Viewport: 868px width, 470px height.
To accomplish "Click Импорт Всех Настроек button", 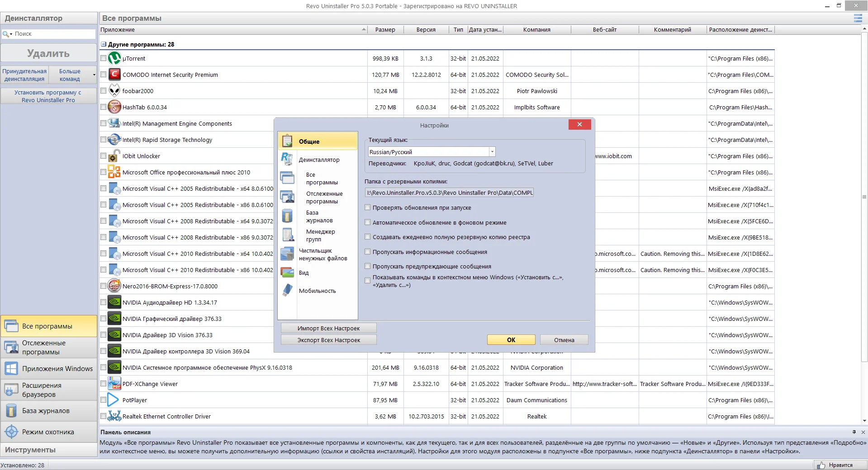I will point(329,328).
